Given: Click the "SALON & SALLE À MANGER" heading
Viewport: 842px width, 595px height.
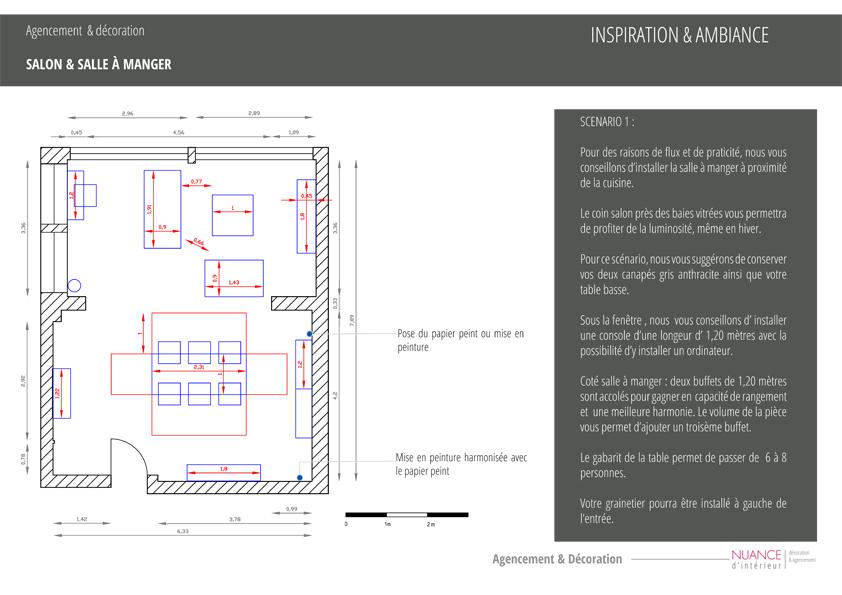Looking at the screenshot, I should pyautogui.click(x=99, y=64).
